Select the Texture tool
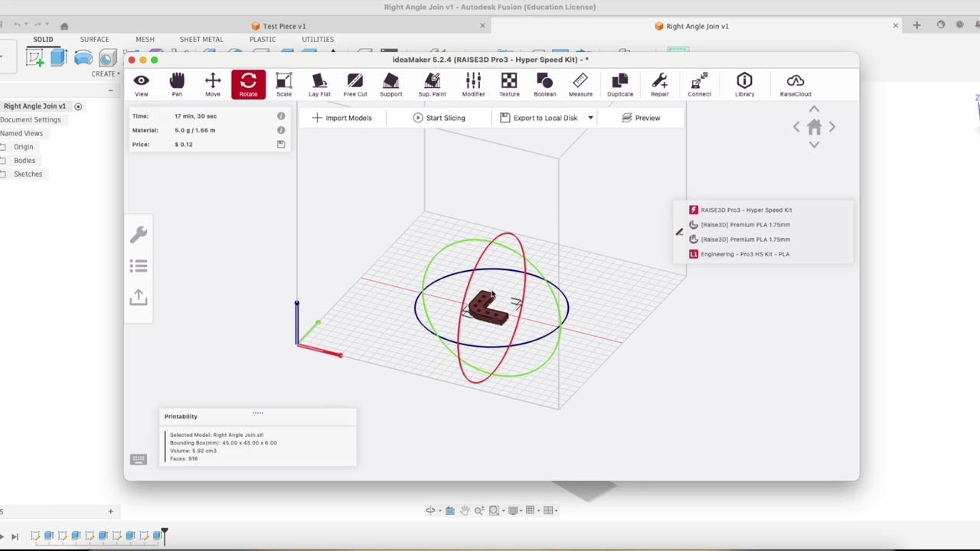 coord(509,84)
